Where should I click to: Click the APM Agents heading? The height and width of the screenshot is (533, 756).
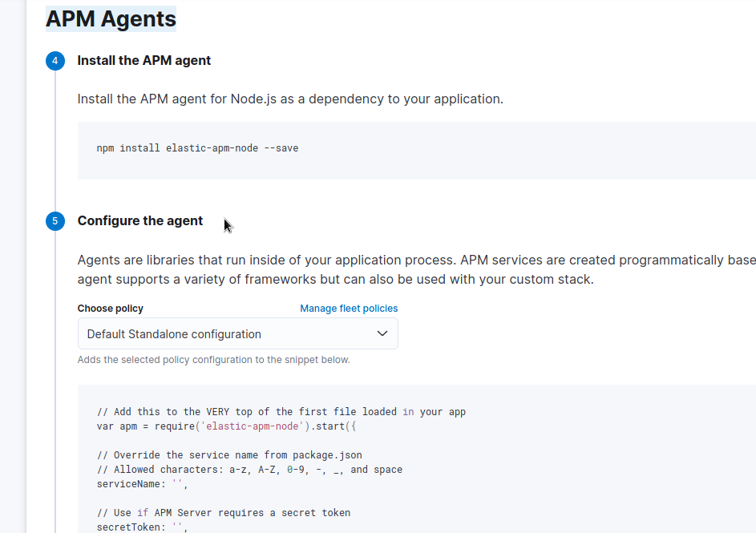pyautogui.click(x=111, y=18)
